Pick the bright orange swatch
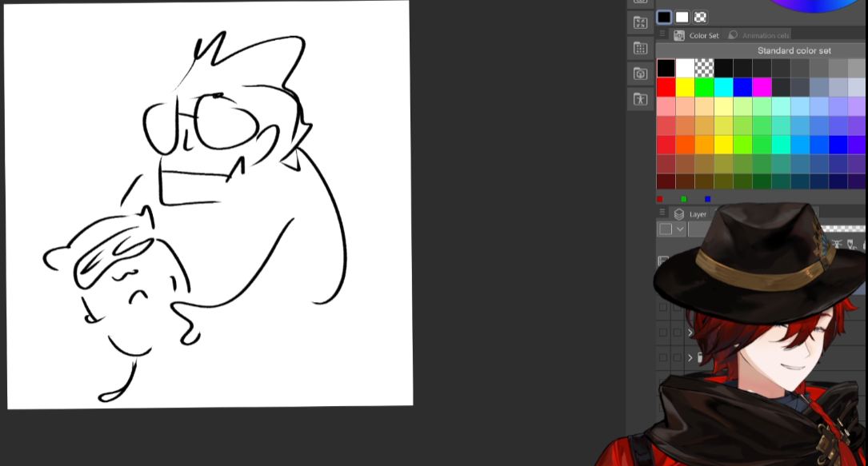 point(685,145)
